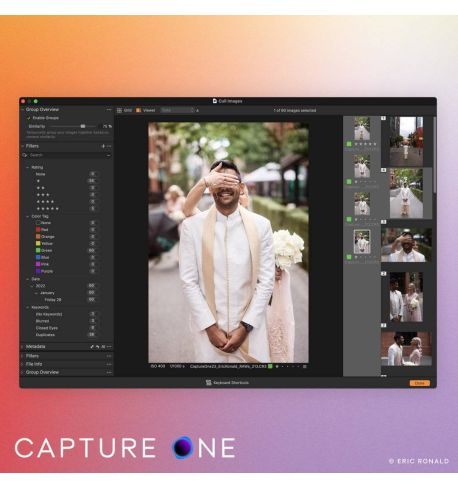This screenshot has height=488, width=458.
Task: Expand the collapsed Filters panel near bottom
Action: tap(23, 356)
